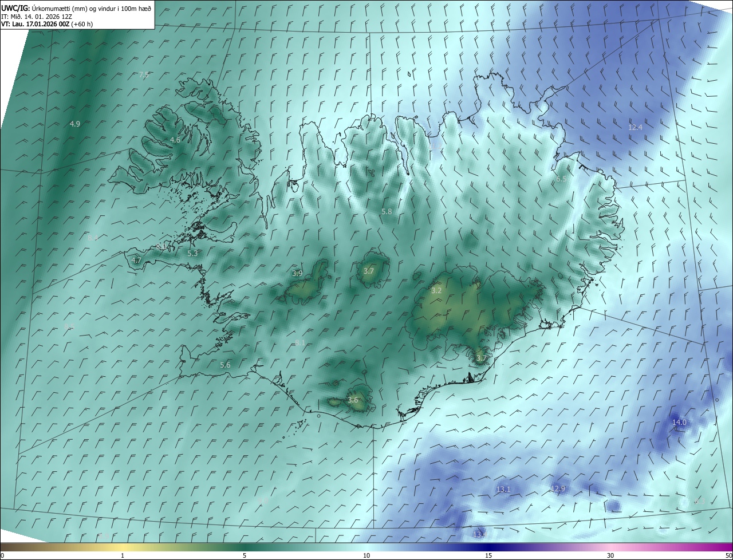Click the 8.4 value label
The width and height of the screenshot is (733, 560).
(93, 237)
